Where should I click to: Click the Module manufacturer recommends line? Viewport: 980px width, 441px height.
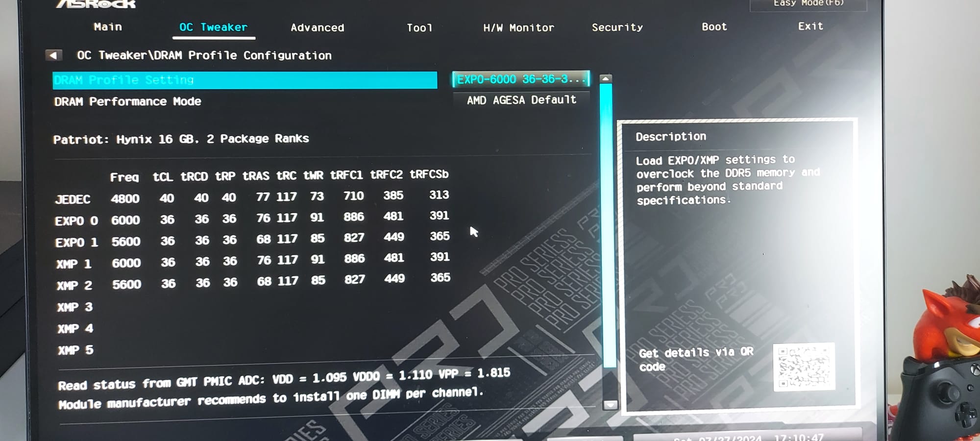[x=271, y=398]
